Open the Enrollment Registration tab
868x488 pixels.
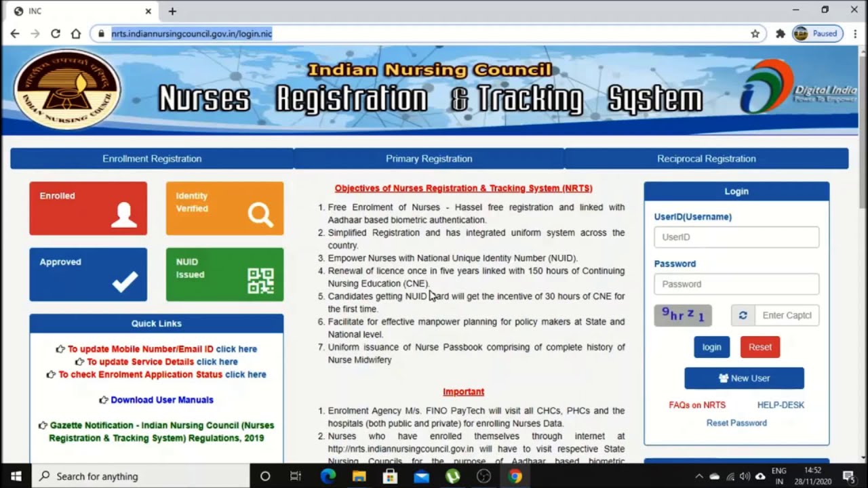[152, 159]
